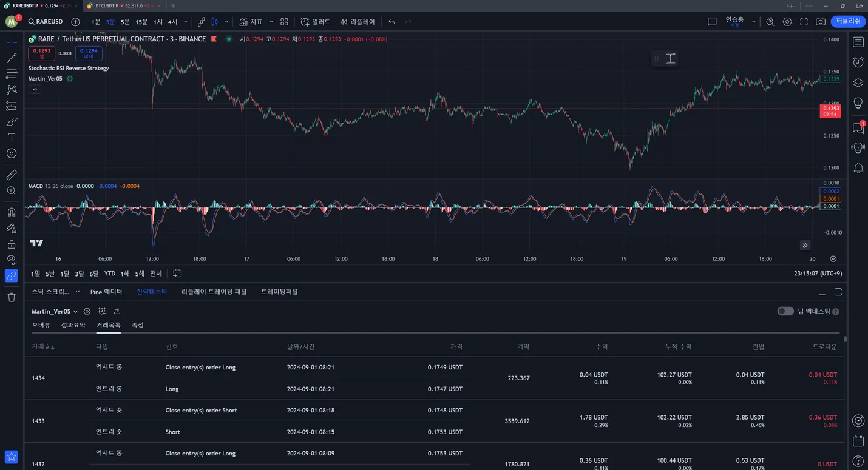Open the help center question icon
868x470 pixels.
(858, 462)
